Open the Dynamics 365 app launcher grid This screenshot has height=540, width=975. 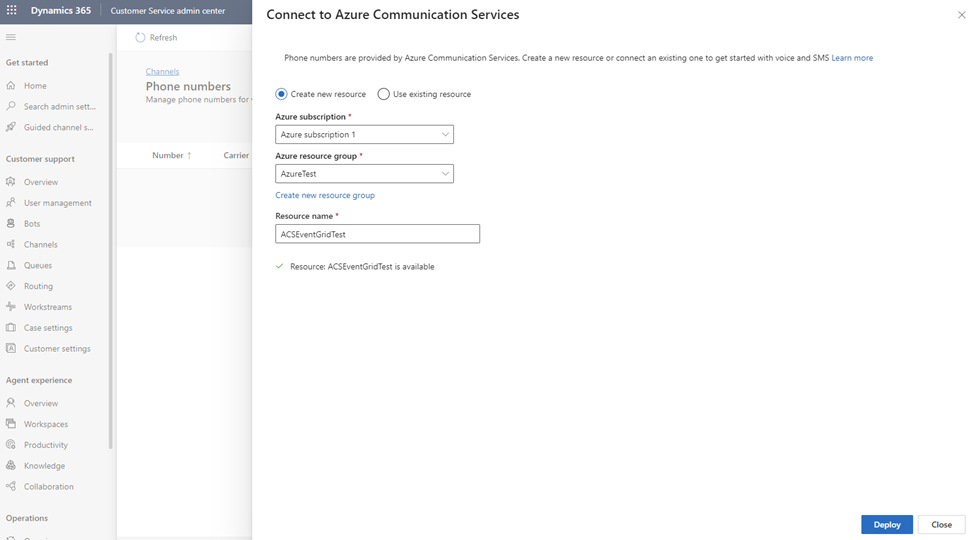tap(12, 11)
